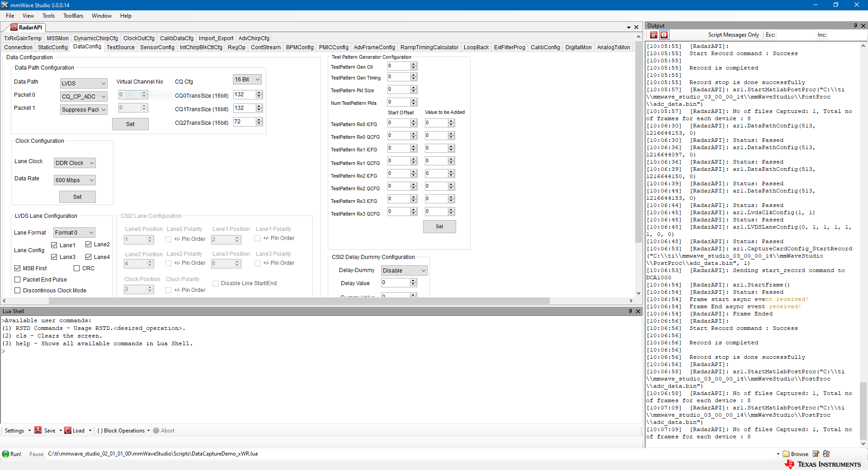Open the Help menu
This screenshot has height=470, width=868.
(x=126, y=16)
